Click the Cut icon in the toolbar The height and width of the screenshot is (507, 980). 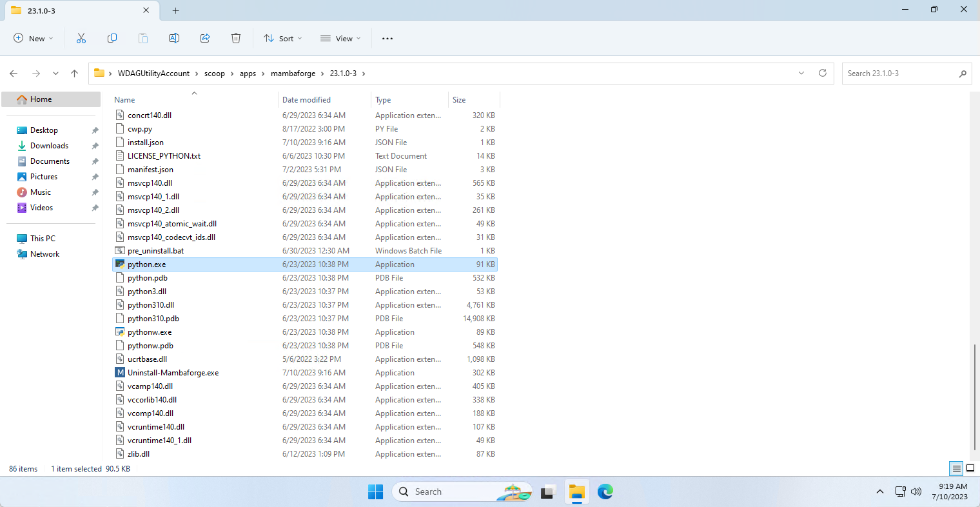click(81, 38)
